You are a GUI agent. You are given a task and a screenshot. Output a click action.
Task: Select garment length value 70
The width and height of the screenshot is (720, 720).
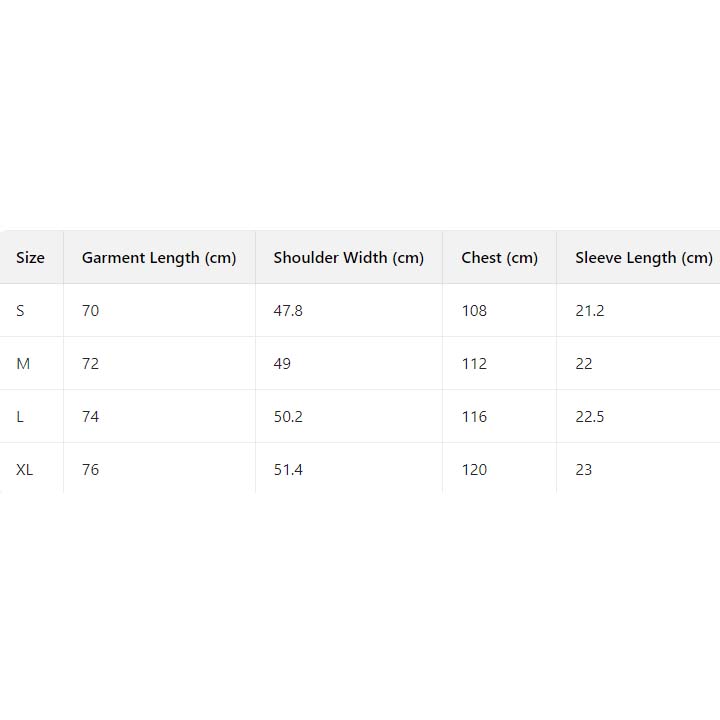coord(91,311)
